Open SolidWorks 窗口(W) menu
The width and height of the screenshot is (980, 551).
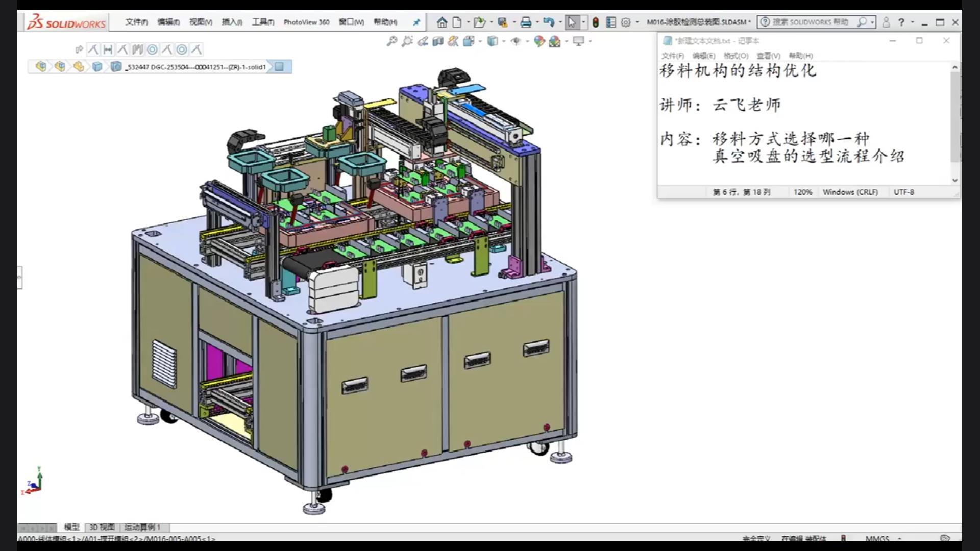(351, 22)
